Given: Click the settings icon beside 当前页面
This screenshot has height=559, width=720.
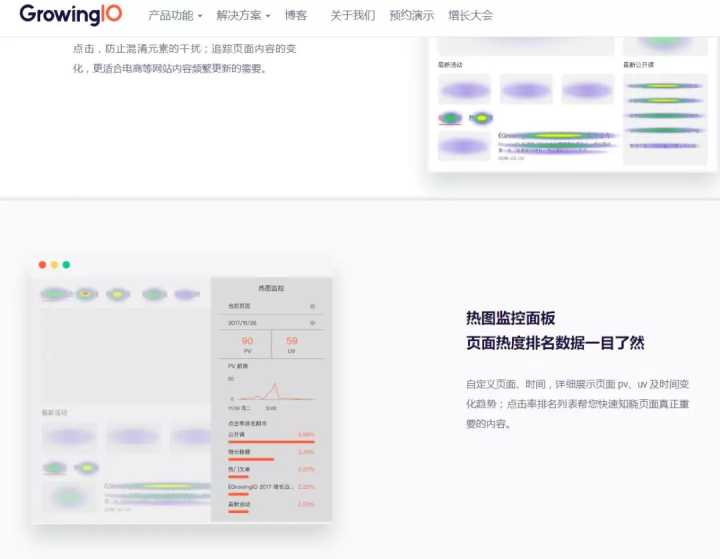Looking at the screenshot, I should point(312,306).
